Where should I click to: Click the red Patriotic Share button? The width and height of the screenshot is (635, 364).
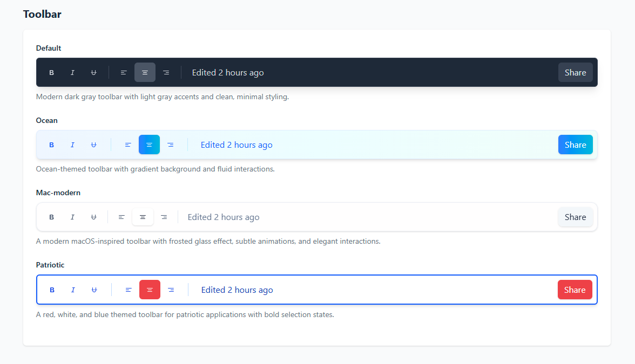(575, 290)
